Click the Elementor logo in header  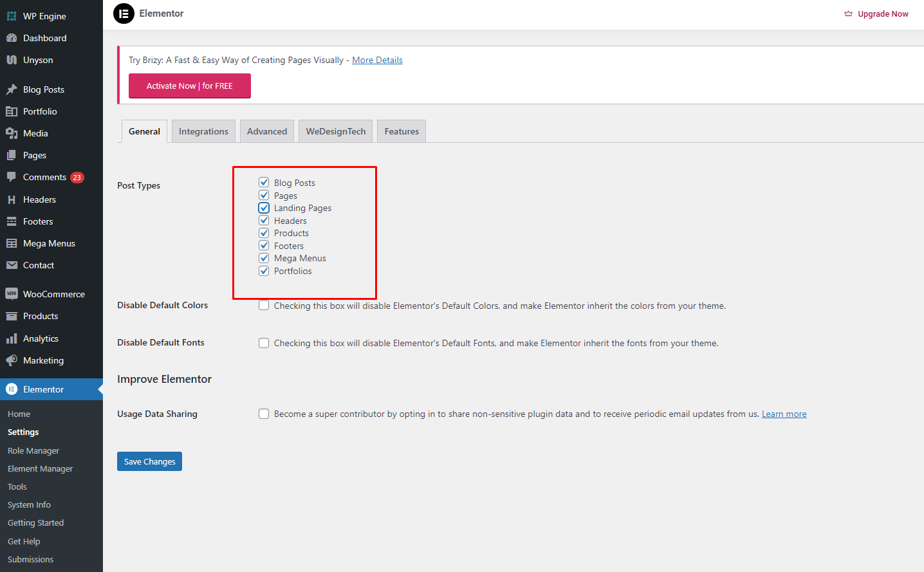(x=124, y=14)
